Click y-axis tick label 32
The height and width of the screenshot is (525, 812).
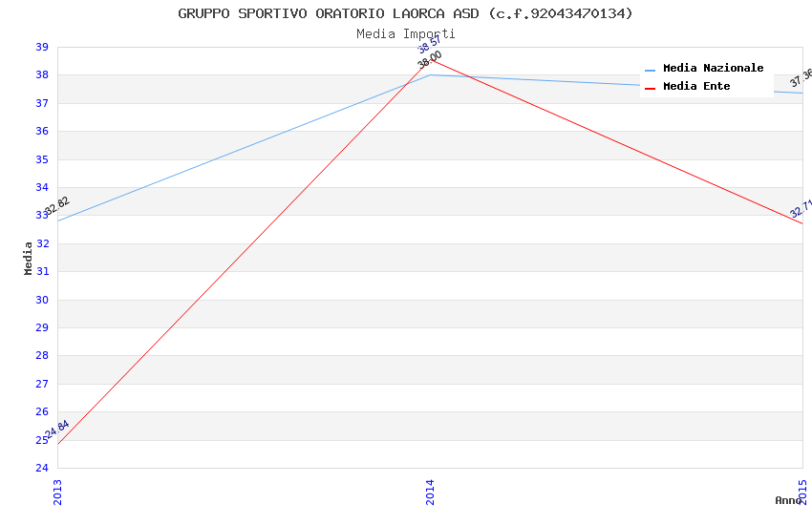42,243
